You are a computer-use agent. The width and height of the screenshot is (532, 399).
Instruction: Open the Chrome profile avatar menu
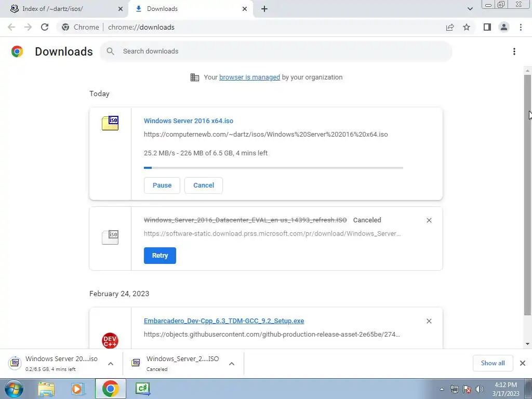pyautogui.click(x=504, y=27)
